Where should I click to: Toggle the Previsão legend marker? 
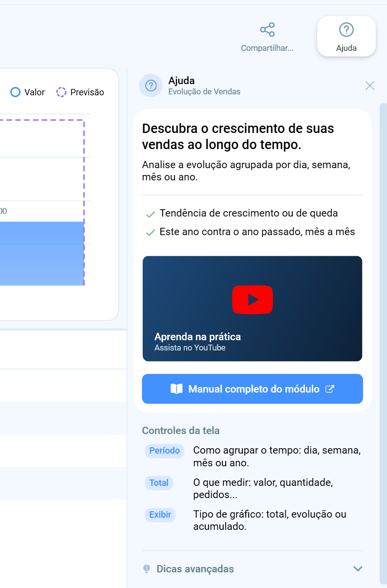[x=61, y=92]
